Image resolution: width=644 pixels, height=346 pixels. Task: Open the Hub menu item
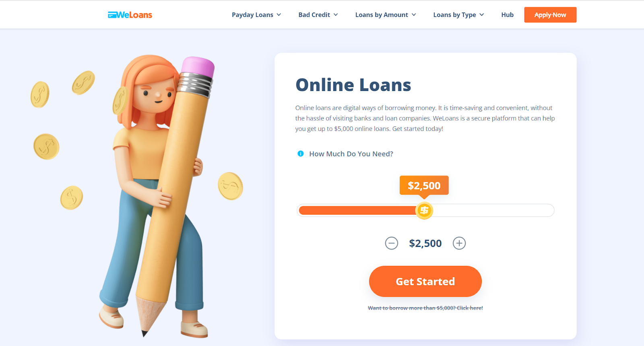click(507, 15)
